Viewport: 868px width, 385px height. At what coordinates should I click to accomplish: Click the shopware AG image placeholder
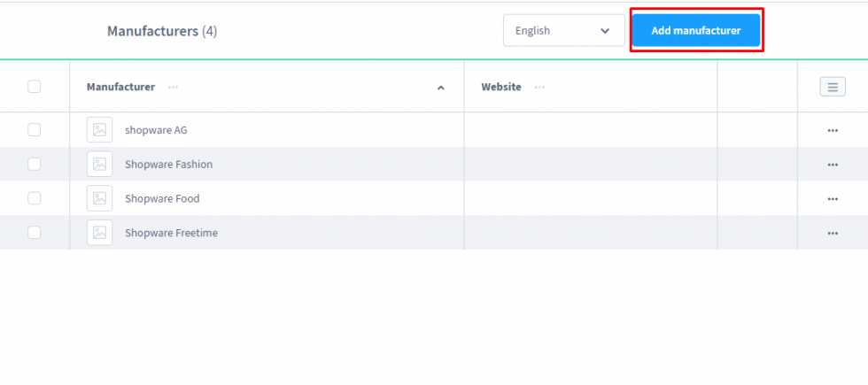click(x=99, y=130)
